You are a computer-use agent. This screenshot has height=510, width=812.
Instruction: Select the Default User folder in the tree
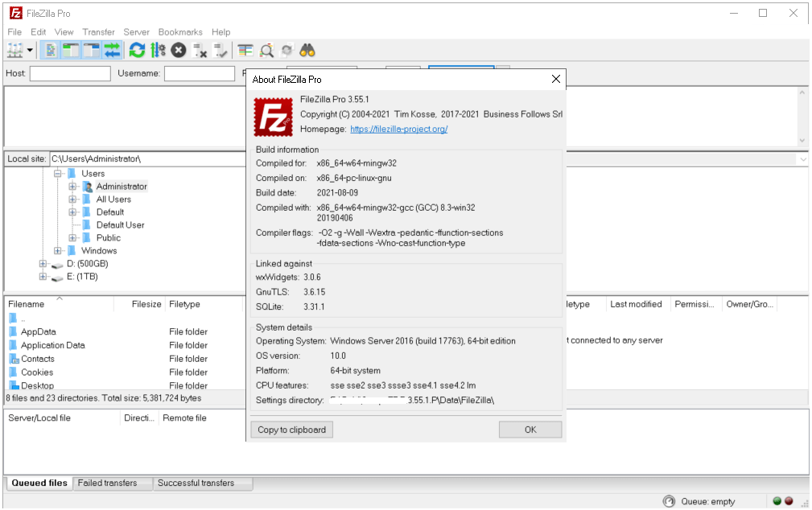coord(120,225)
